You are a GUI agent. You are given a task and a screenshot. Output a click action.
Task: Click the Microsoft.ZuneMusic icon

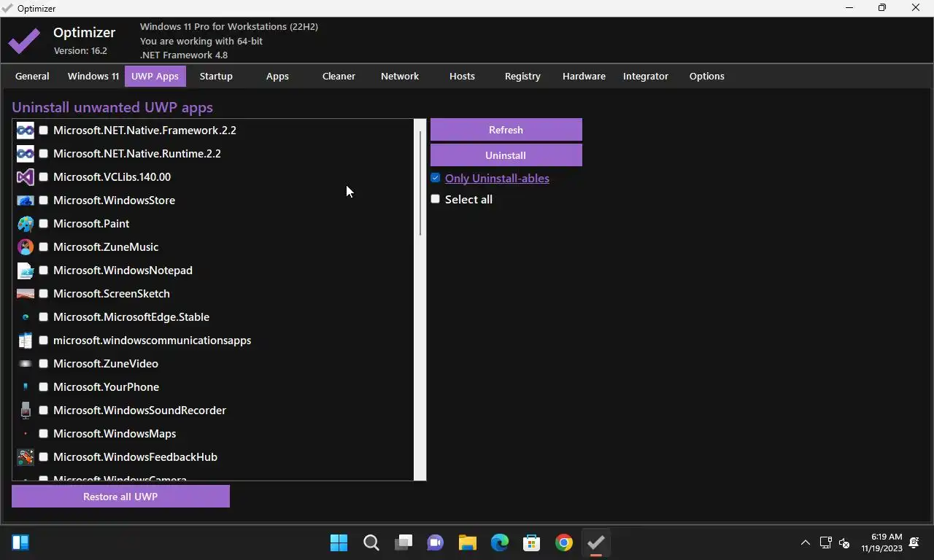point(26,247)
